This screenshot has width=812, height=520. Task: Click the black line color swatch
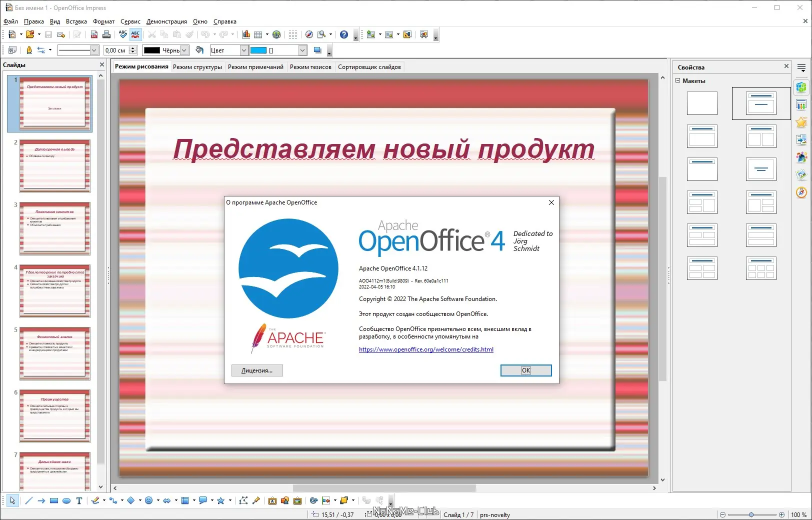(x=151, y=50)
